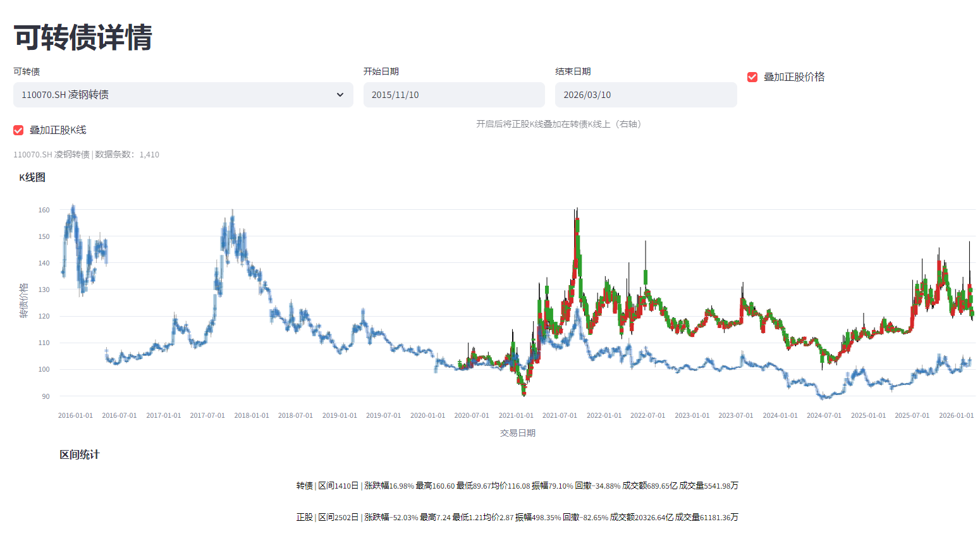This screenshot has height=536, width=980.
Task: Click the 2018-07-01 x-axis date label
Action: (295, 415)
